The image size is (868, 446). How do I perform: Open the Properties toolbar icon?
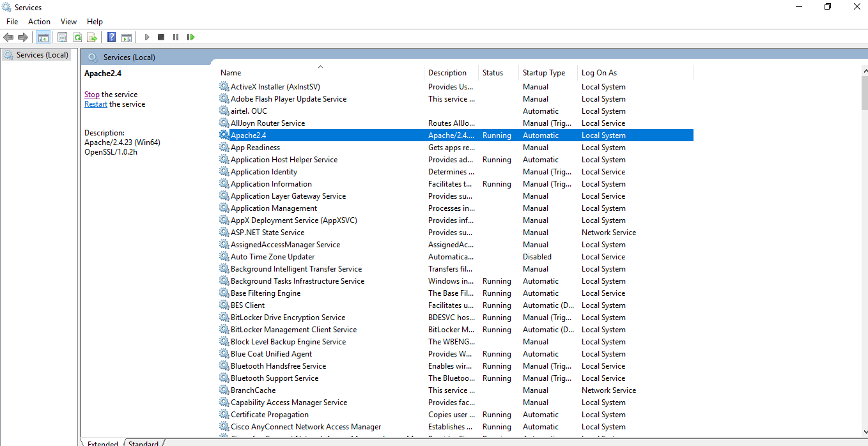tap(62, 37)
